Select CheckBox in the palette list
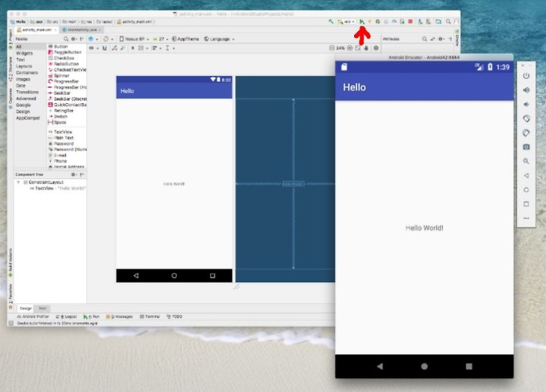 [x=64, y=58]
